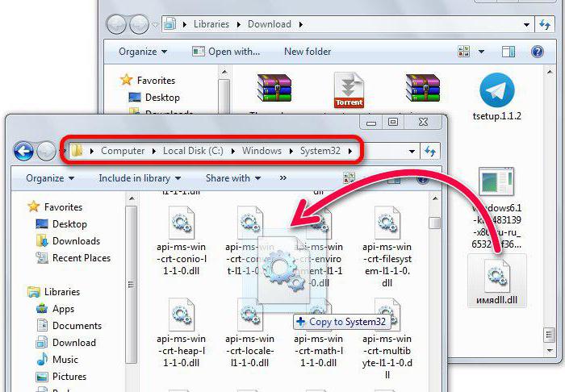Go back in the System32 window
565x392 pixels.
click(x=23, y=151)
